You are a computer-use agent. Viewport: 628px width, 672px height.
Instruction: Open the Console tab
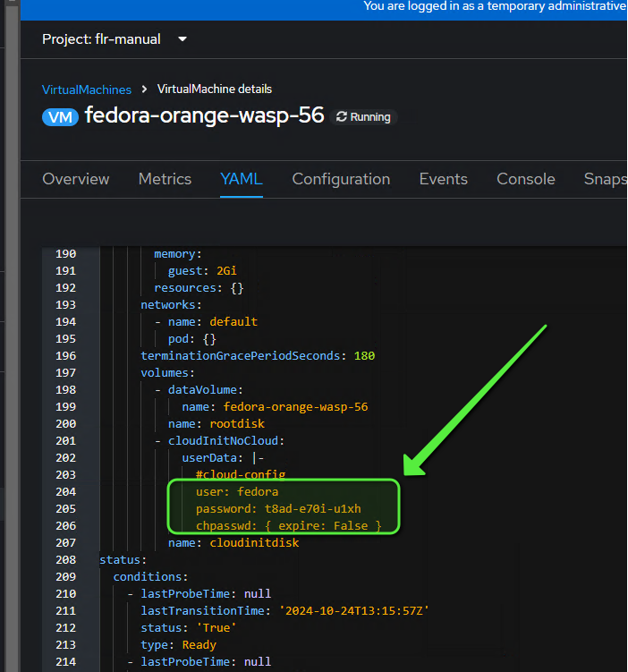pos(526,179)
